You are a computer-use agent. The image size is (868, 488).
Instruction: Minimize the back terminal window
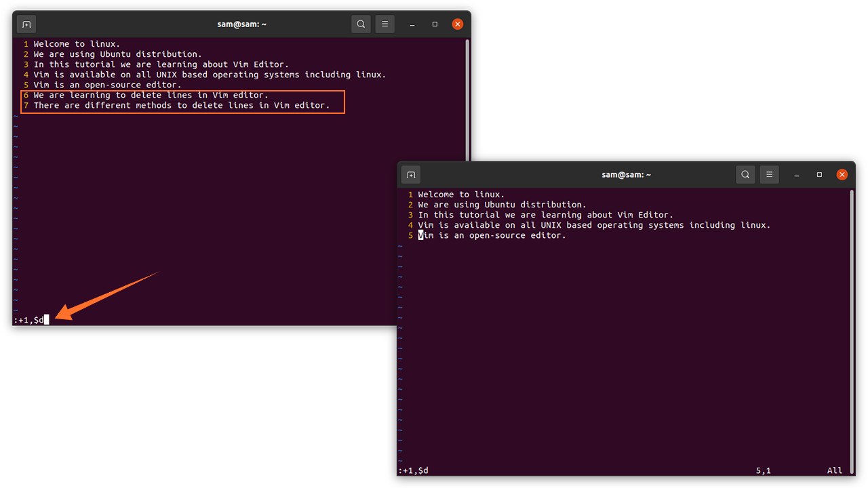click(412, 24)
